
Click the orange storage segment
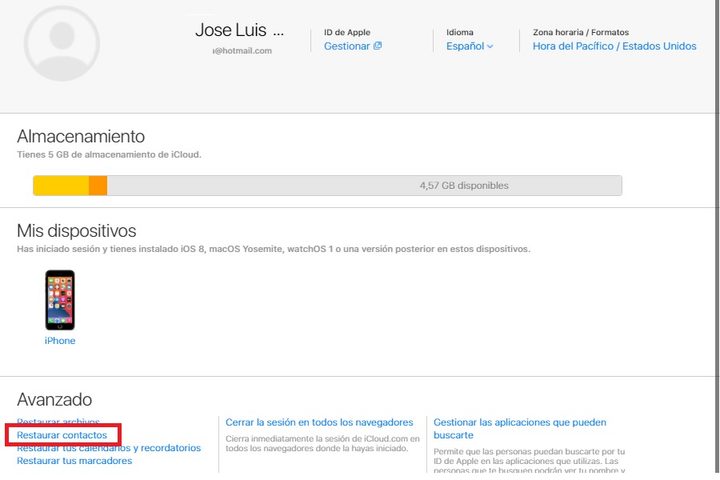(x=98, y=185)
